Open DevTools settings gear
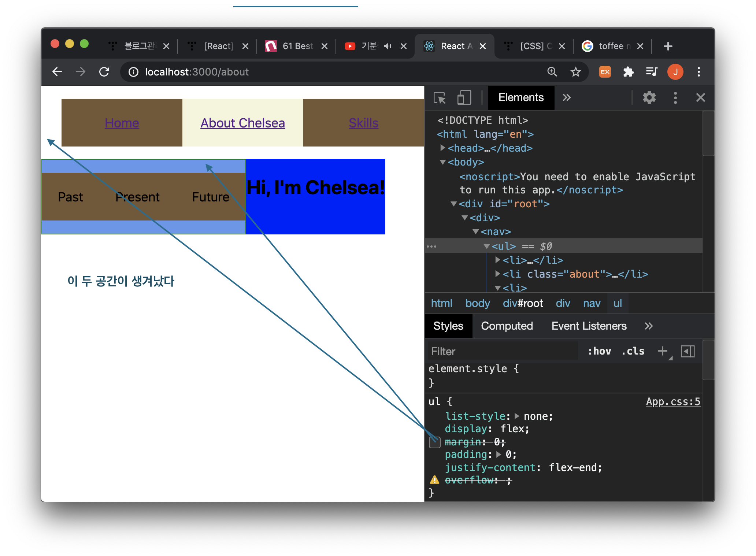 (x=649, y=98)
